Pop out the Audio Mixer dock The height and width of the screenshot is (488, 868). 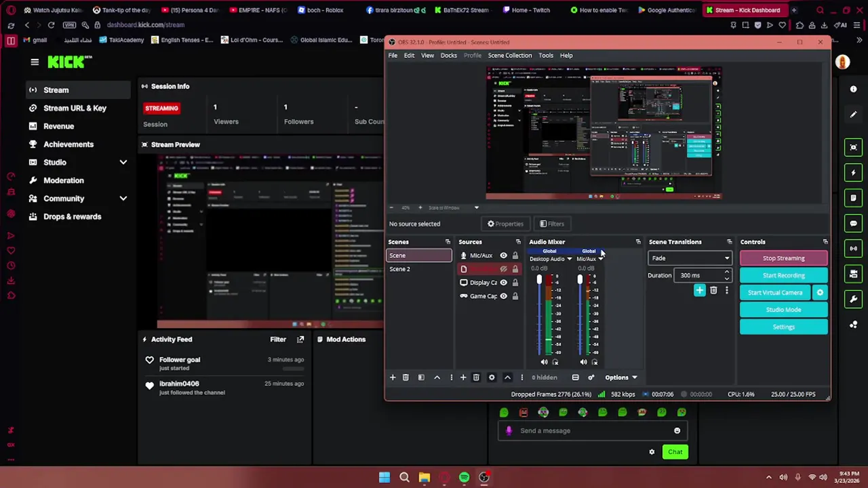tap(638, 242)
